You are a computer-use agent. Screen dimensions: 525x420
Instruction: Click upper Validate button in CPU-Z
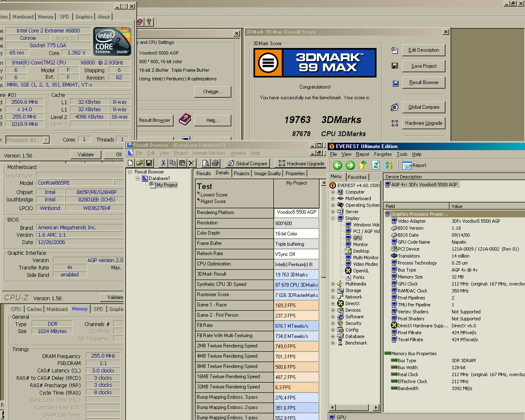86,155
